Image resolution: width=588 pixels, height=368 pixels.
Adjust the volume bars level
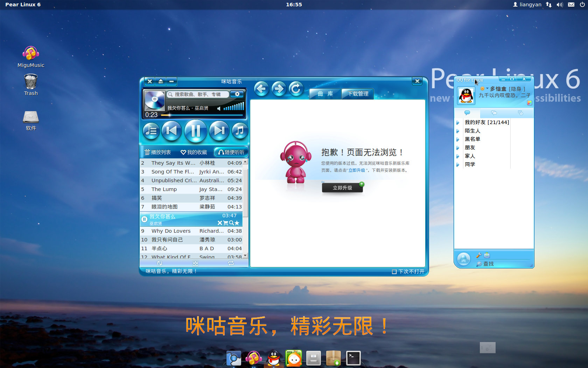click(234, 107)
